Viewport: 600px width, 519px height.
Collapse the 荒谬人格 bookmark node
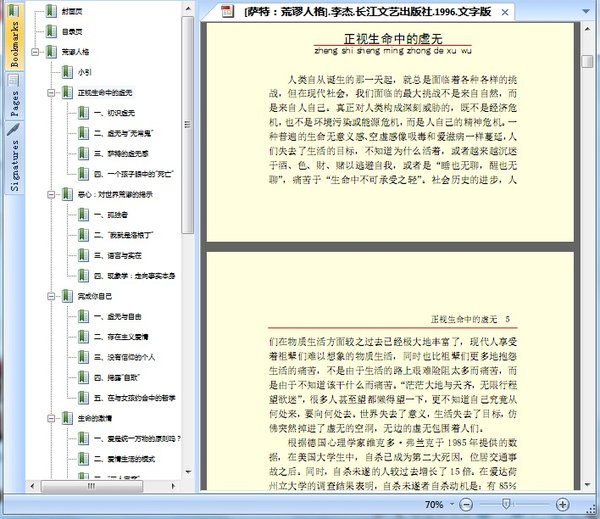click(x=35, y=52)
